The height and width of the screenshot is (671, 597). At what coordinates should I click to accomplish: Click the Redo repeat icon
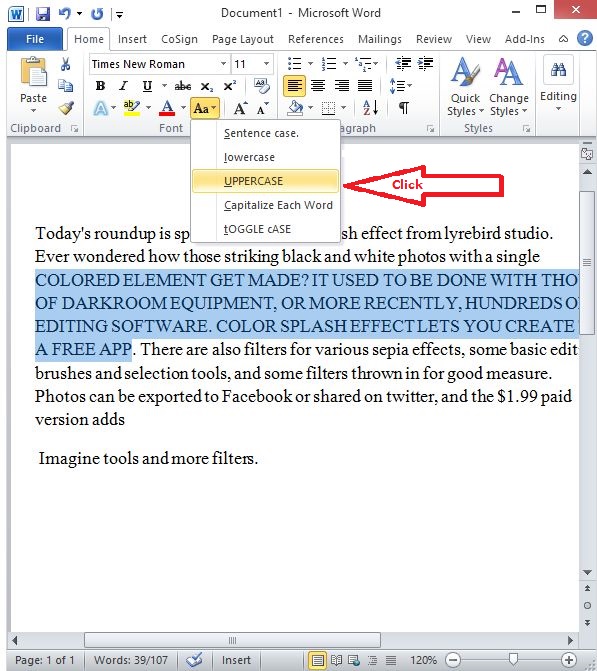97,14
